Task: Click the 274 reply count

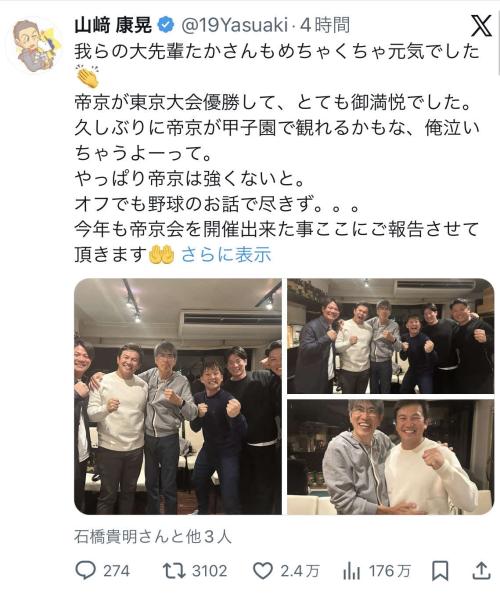Action: [116, 571]
